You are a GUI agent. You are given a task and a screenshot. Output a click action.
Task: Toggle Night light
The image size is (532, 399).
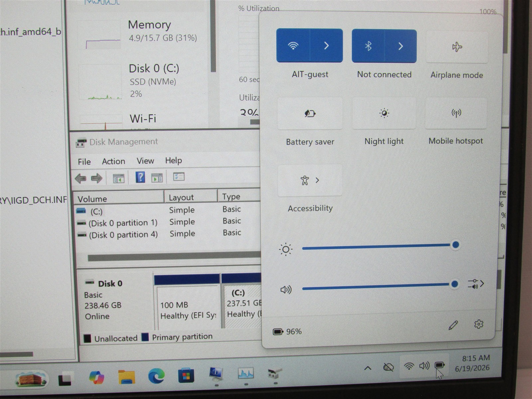384,113
